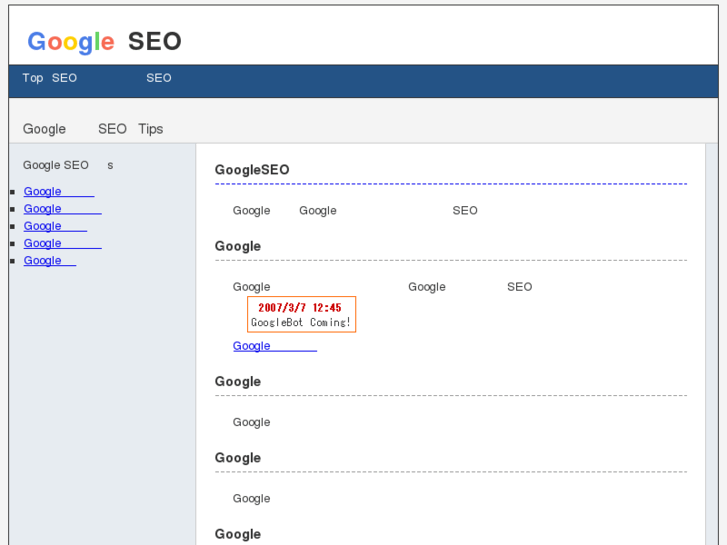Click the bullet beside the last sidebar link
Screen dimensions: 727x545
pos(12,261)
